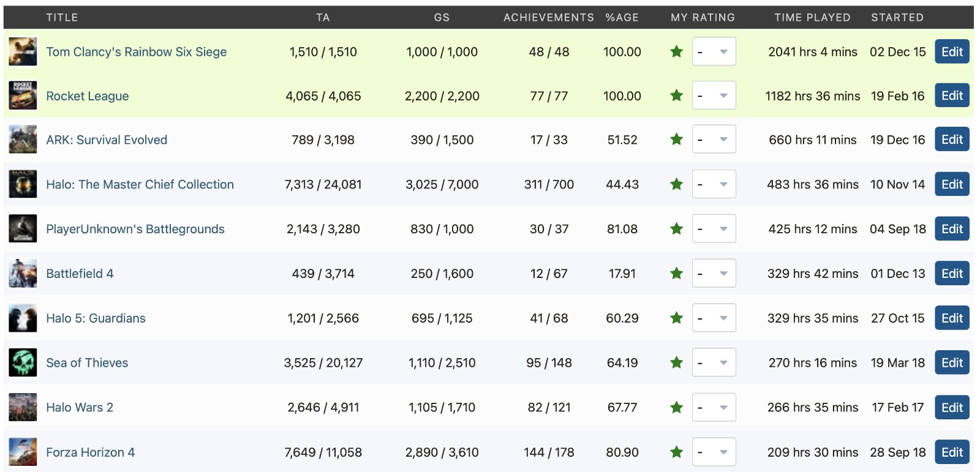Open Forza Horizon 4 thumbnail image
The width and height of the screenshot is (980, 472).
pyautogui.click(x=23, y=452)
